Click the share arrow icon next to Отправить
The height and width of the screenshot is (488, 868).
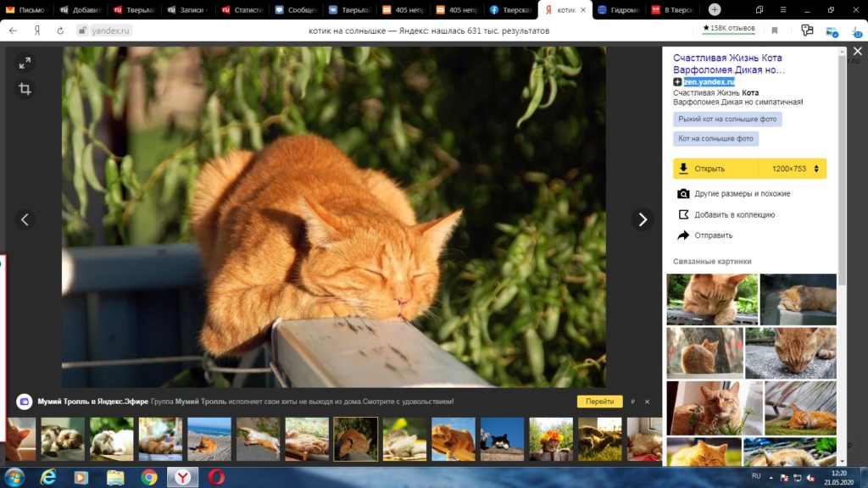click(683, 236)
